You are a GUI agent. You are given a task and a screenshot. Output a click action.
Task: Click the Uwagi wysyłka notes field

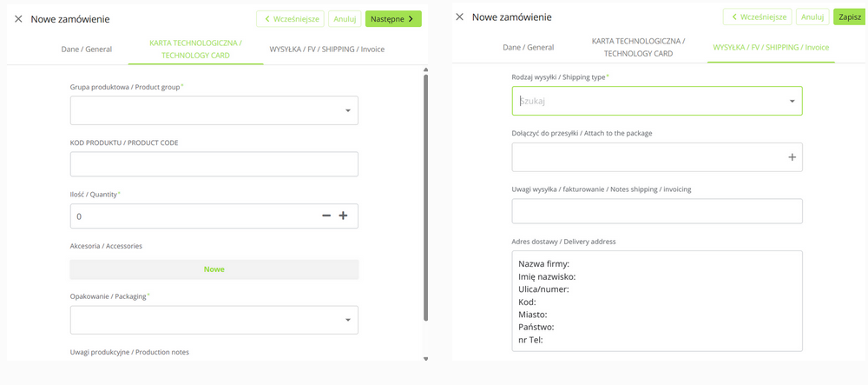coord(657,211)
